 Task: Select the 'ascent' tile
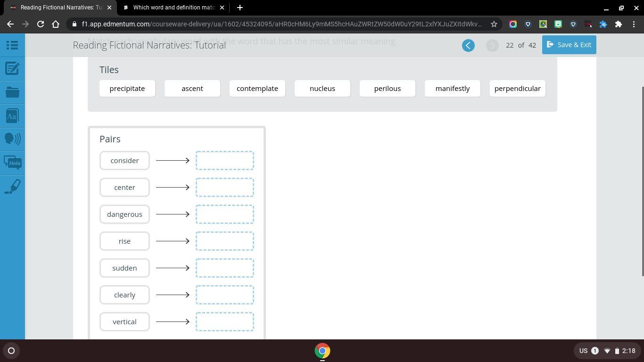click(x=192, y=89)
